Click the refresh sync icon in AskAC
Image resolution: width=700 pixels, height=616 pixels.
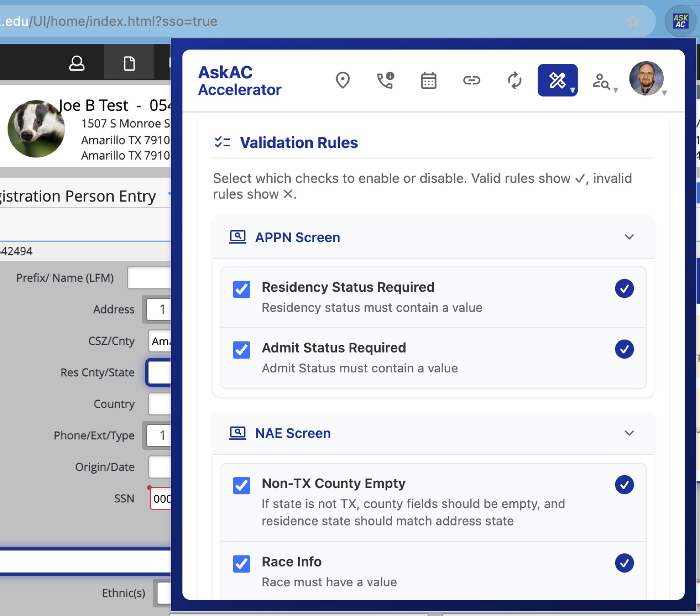click(x=514, y=80)
